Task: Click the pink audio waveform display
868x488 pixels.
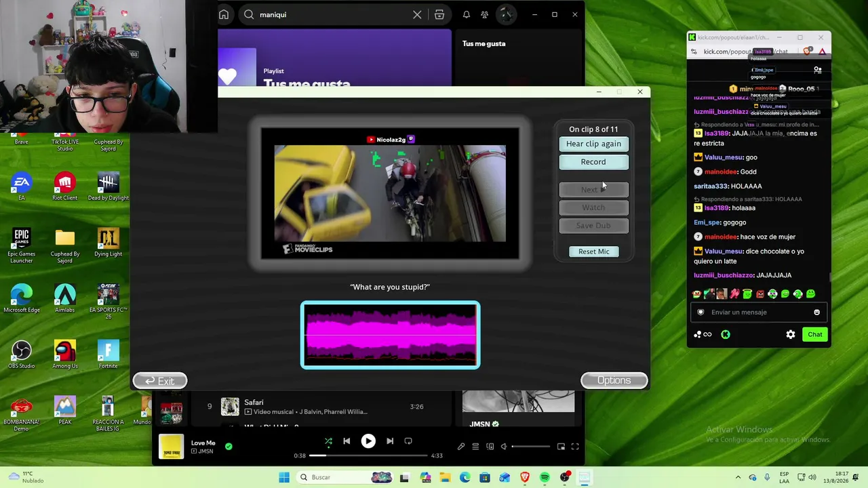Action: (x=390, y=335)
